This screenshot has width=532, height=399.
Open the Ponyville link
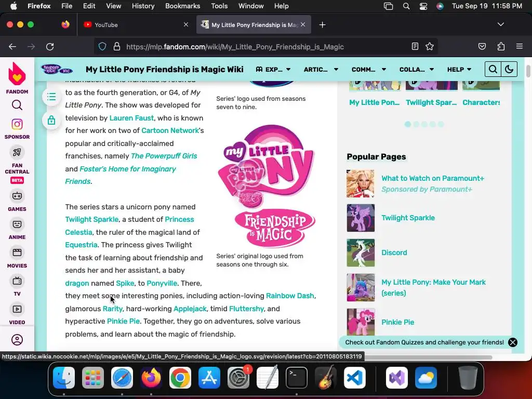coord(162,283)
